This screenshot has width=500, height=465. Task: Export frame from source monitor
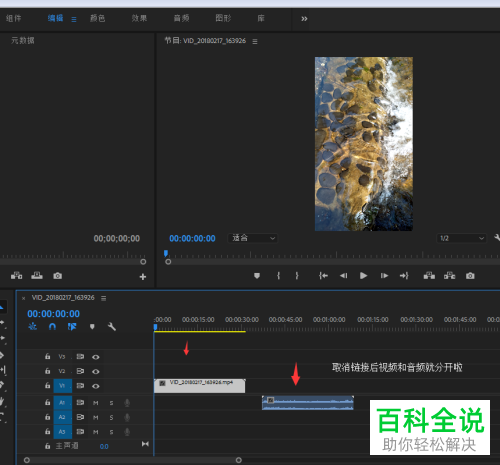click(x=57, y=276)
